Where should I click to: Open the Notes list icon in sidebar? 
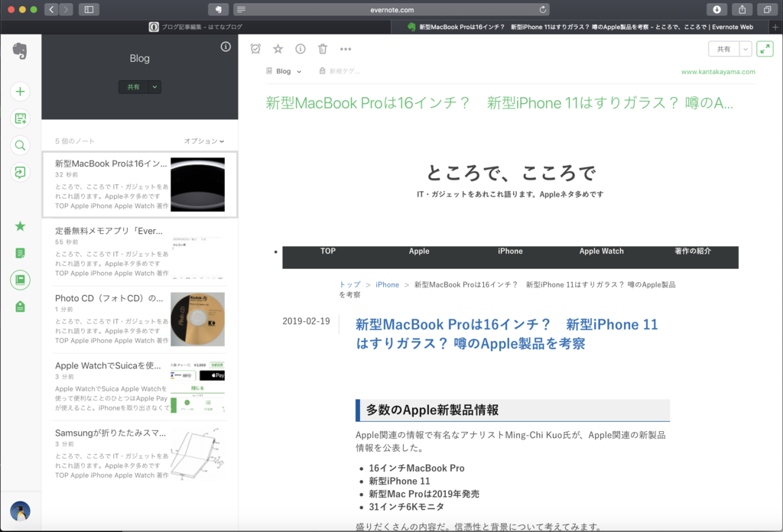20,253
